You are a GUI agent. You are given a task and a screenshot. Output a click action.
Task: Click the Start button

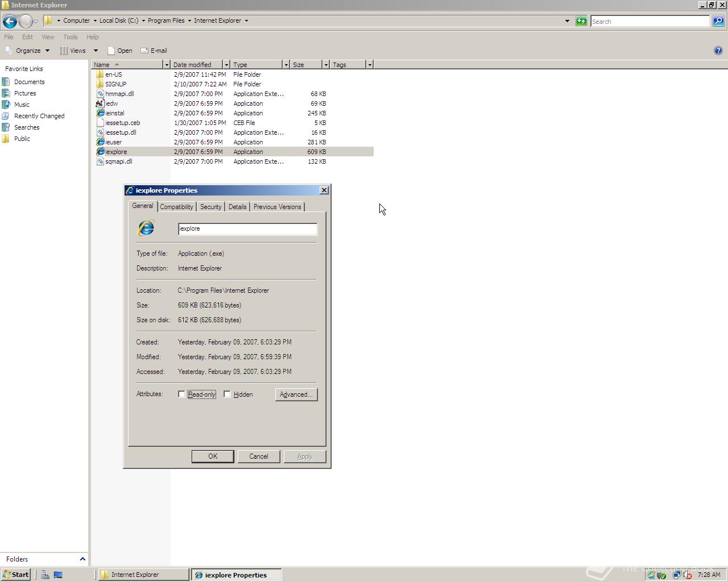[16, 575]
